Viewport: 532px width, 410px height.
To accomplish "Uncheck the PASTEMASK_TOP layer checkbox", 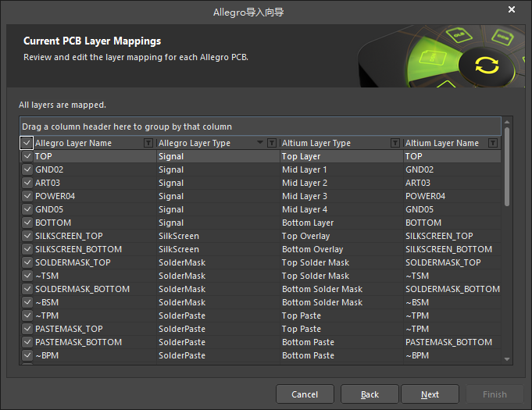I will (27, 329).
